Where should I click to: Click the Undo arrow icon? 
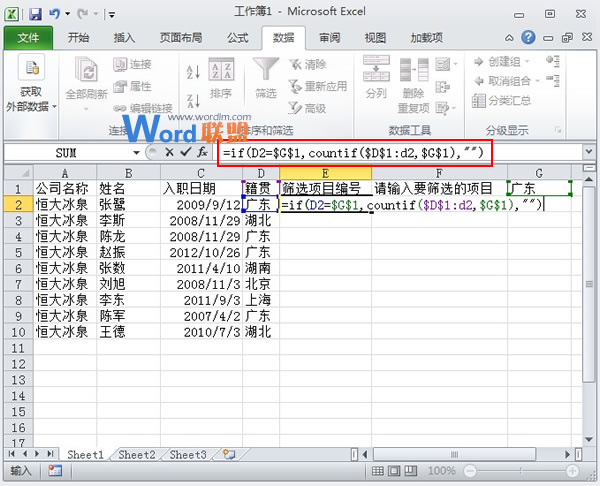pos(57,14)
